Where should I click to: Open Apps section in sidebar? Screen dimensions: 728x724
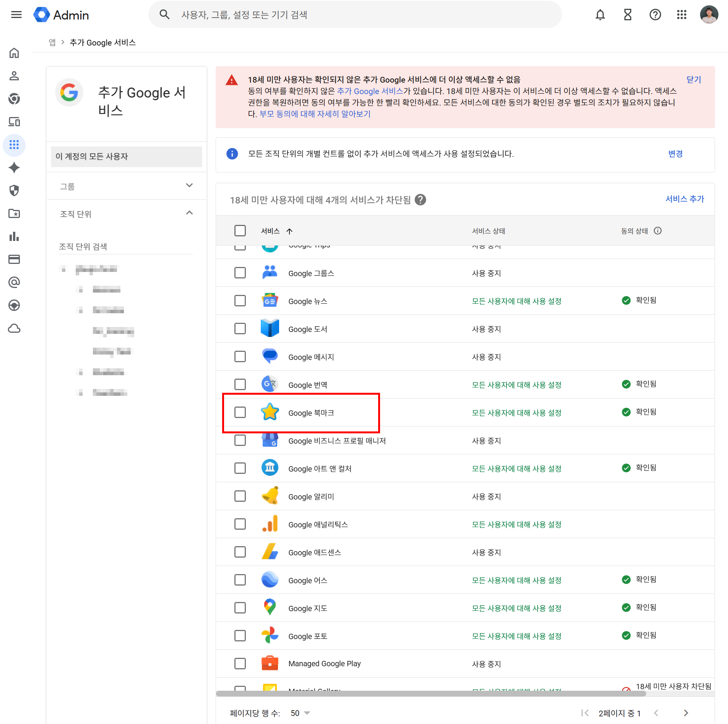(14, 145)
